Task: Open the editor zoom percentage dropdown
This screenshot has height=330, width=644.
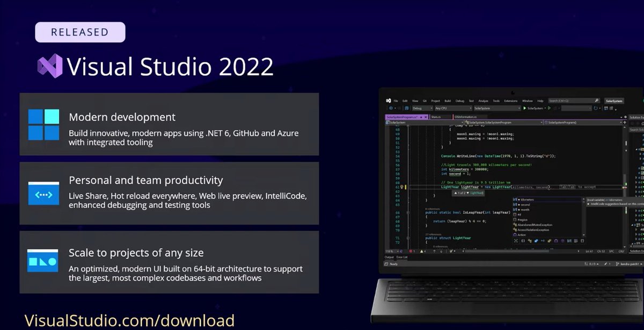Action: [392, 252]
